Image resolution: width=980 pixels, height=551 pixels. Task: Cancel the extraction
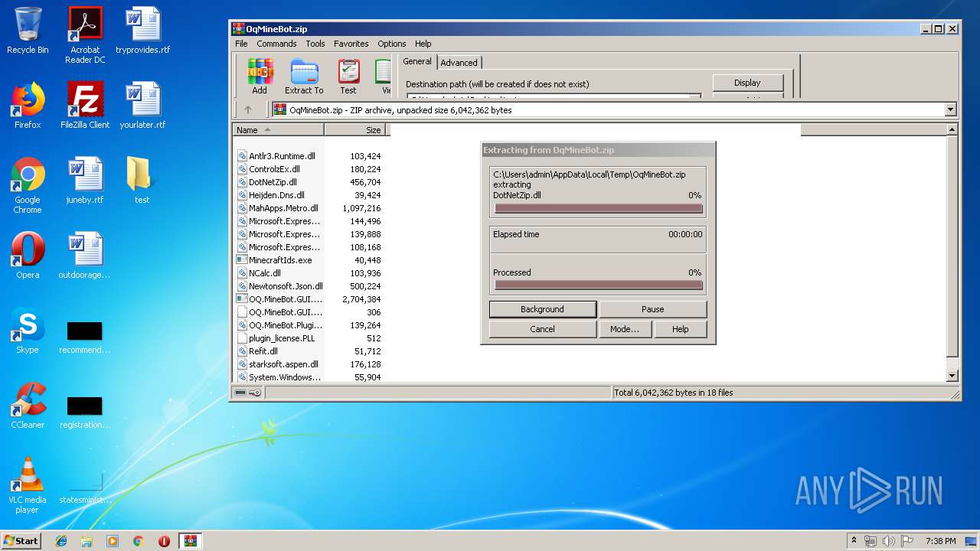coord(542,329)
